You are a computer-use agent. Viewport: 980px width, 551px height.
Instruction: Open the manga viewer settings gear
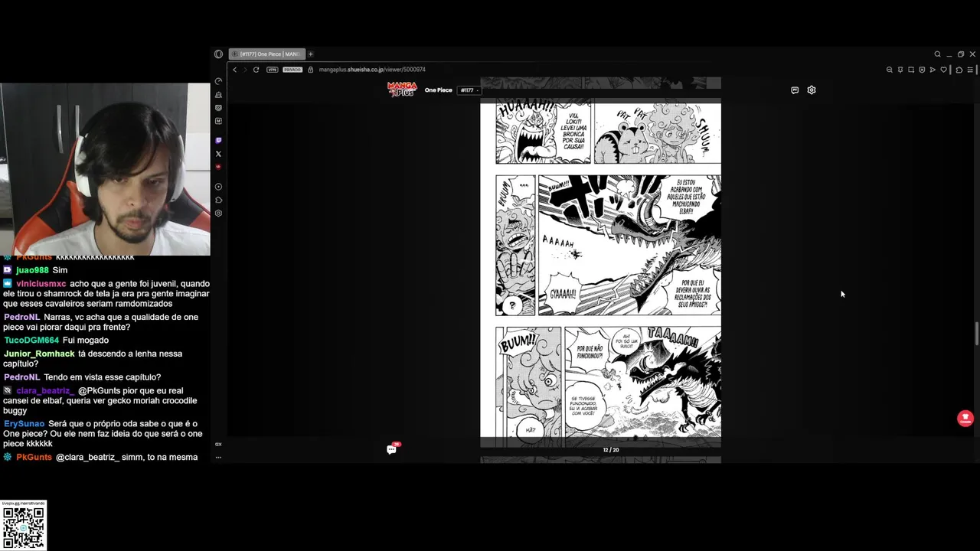[812, 90]
